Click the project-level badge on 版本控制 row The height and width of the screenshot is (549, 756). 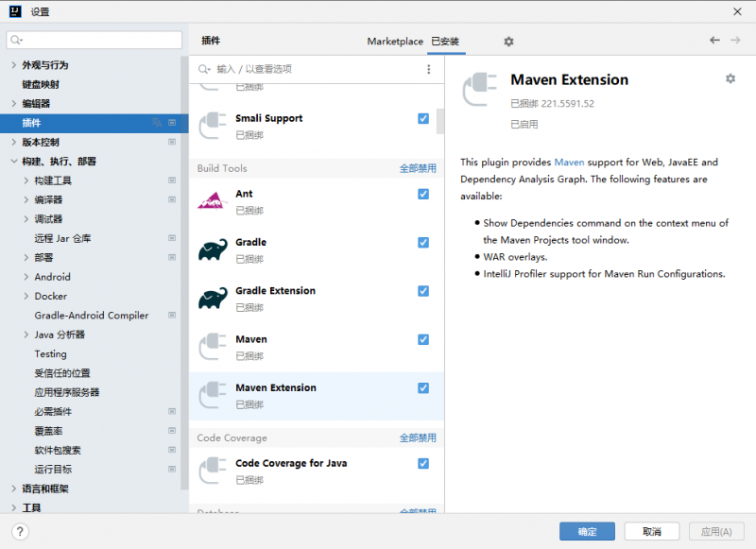(x=172, y=142)
